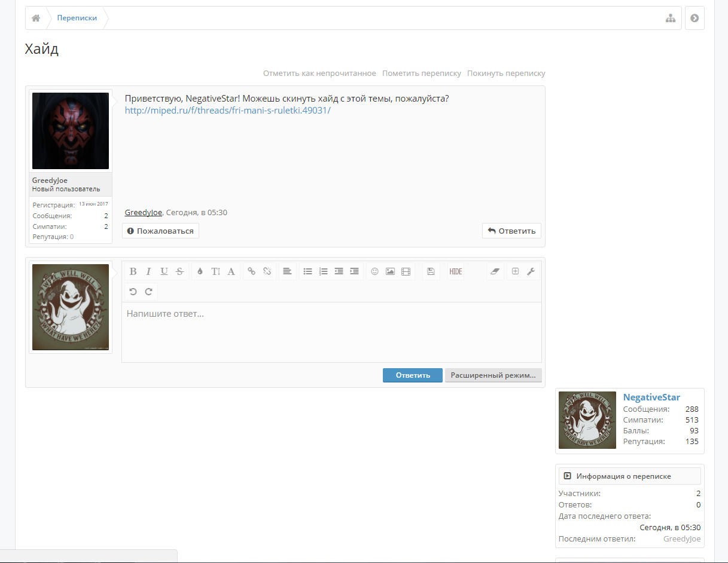
Task: Open GreedyJoe's Darth Maul avatar
Action: coord(71,131)
